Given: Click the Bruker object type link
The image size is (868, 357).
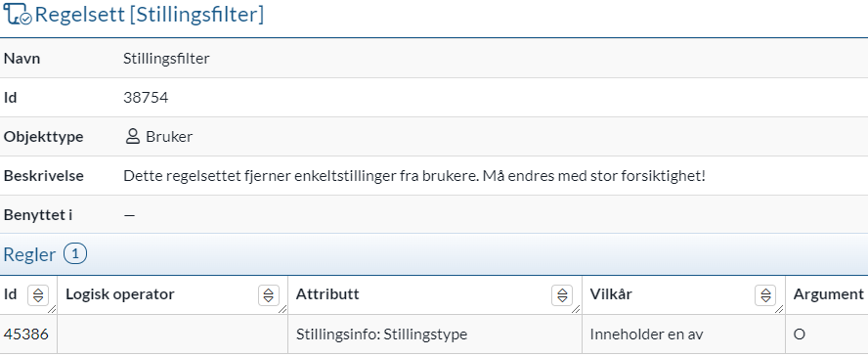Looking at the screenshot, I should [169, 137].
